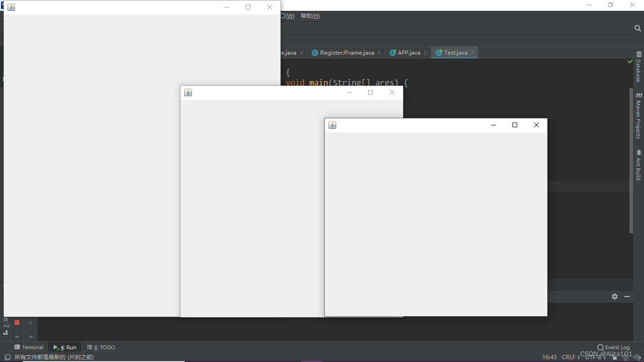The width and height of the screenshot is (644, 362).
Task: Maximize the large back Java window
Action: pyautogui.click(x=248, y=7)
